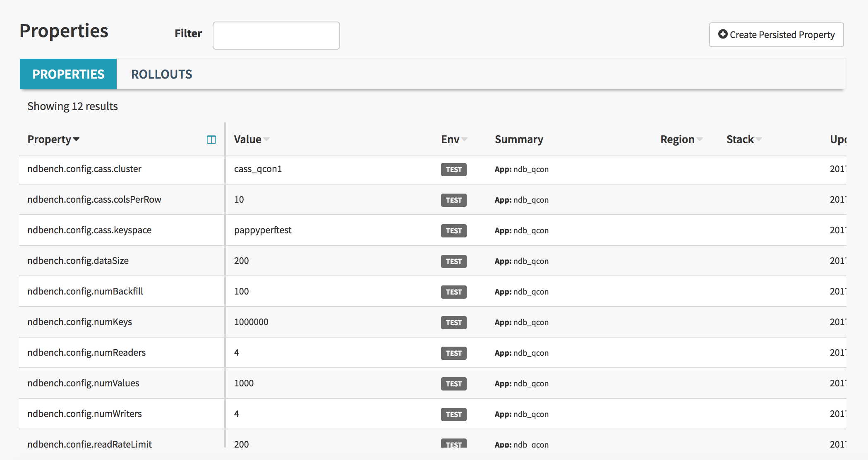
Task: Select ndbench.config.cass.keyspace property
Action: (89, 230)
